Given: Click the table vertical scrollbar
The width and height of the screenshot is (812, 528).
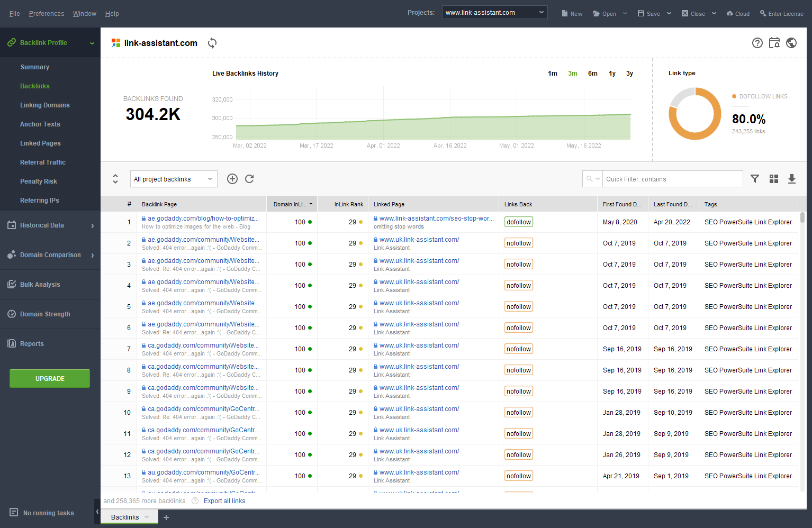Looking at the screenshot, I should click(x=802, y=217).
